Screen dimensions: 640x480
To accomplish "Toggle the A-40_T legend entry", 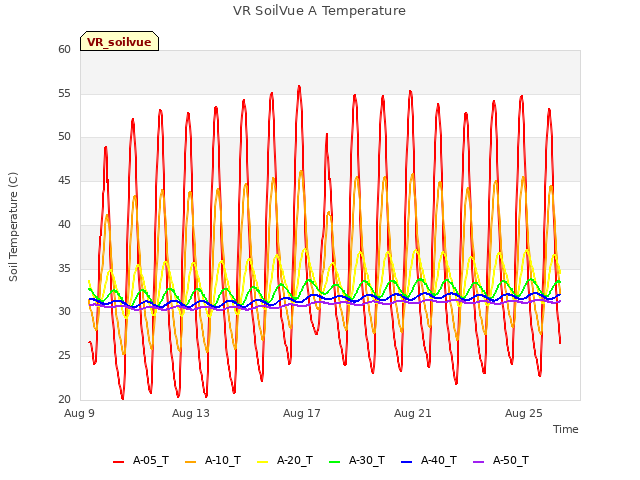I will click(429, 460).
